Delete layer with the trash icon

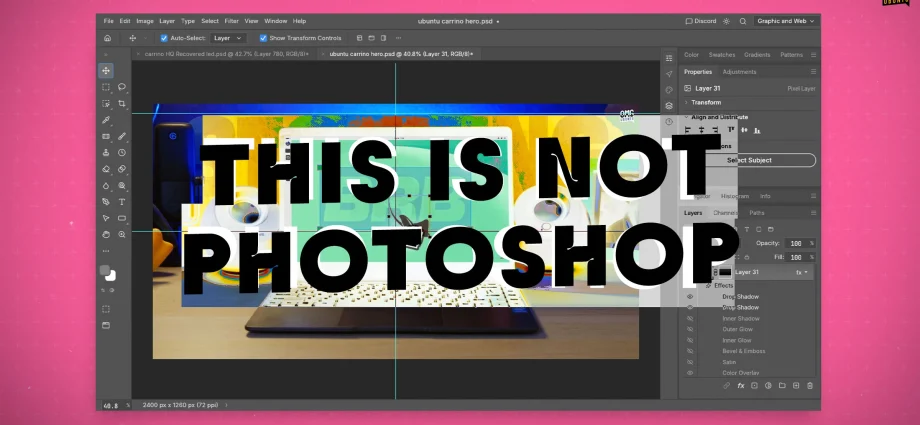(810, 386)
